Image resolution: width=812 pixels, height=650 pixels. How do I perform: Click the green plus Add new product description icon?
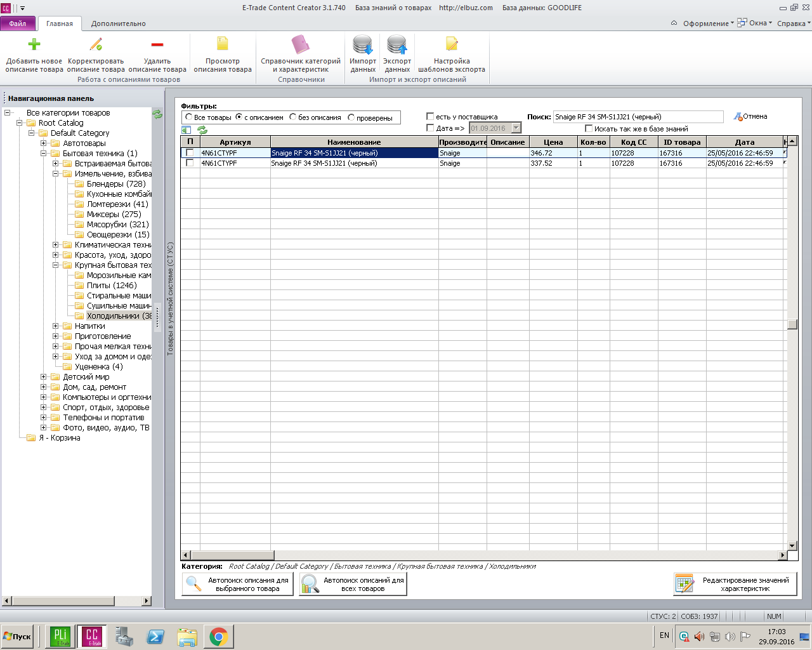click(34, 44)
